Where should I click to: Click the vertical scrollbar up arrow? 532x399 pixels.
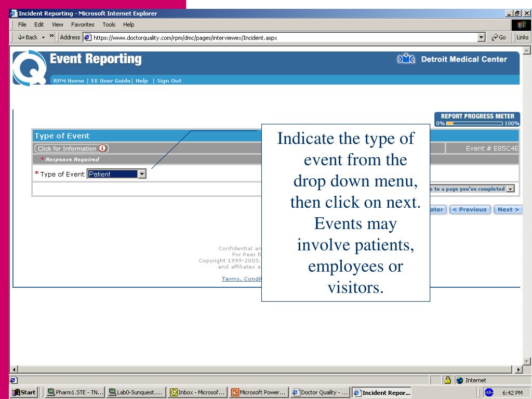tap(527, 50)
